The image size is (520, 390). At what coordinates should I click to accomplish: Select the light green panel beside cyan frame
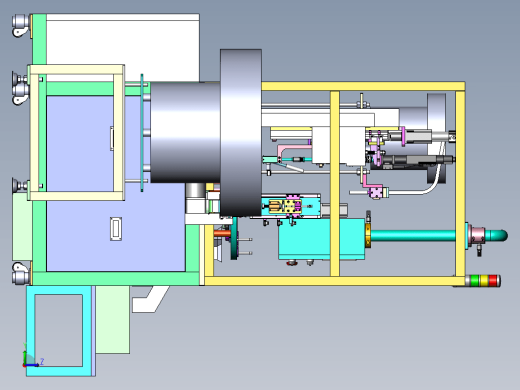(x=113, y=319)
